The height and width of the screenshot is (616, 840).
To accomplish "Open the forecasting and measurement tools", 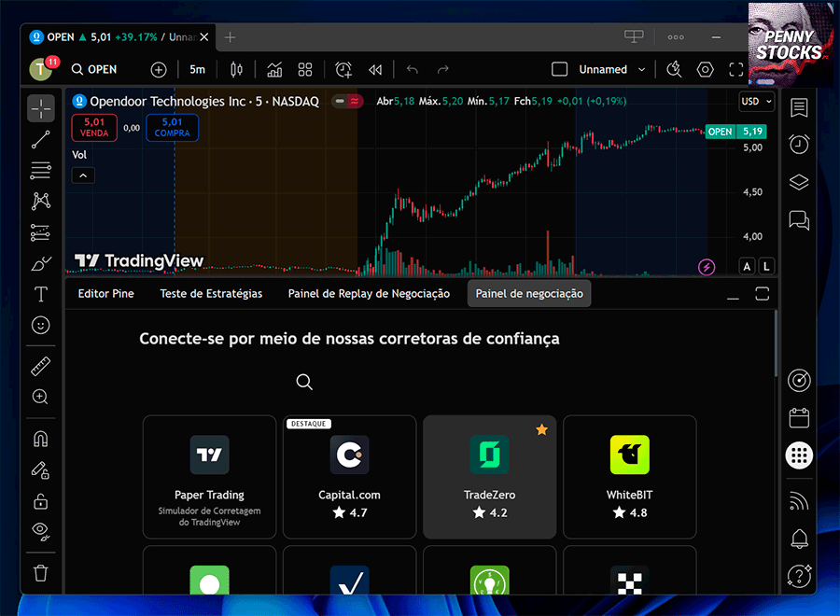I will 41,232.
